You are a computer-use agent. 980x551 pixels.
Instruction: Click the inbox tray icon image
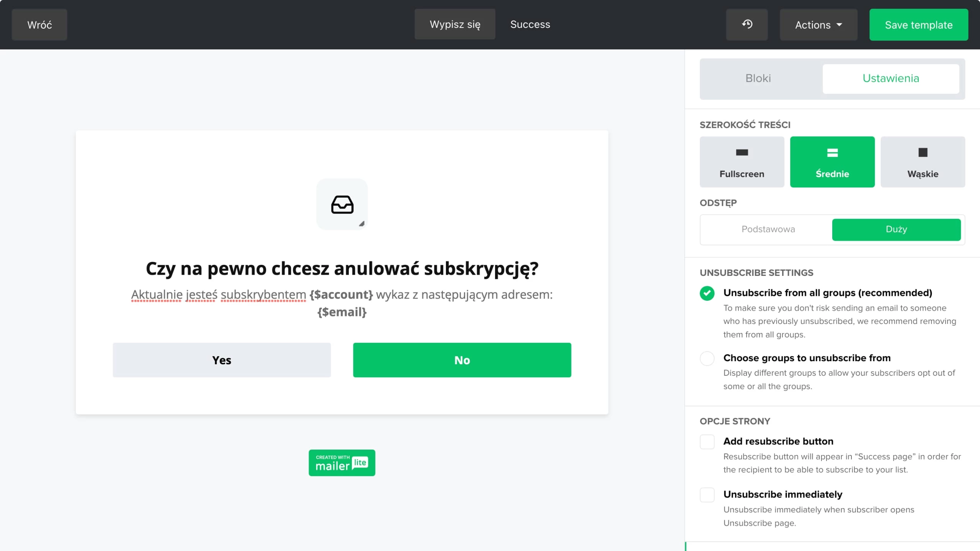coord(342,204)
